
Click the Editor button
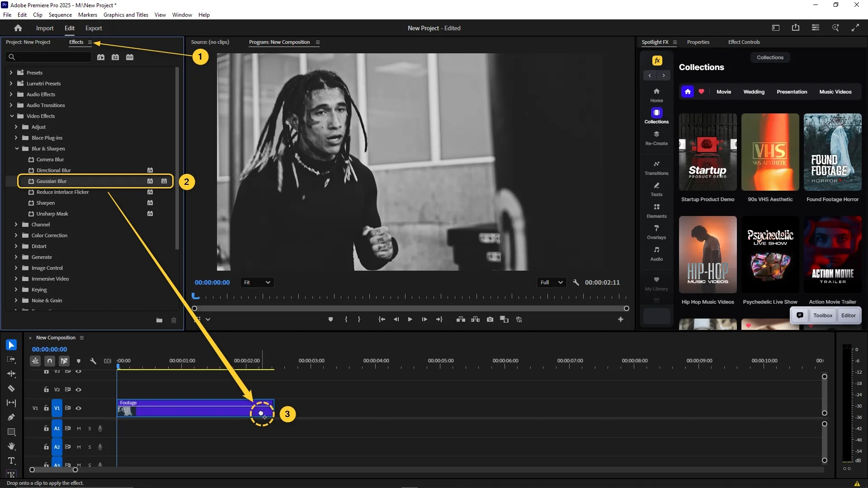[x=848, y=315]
